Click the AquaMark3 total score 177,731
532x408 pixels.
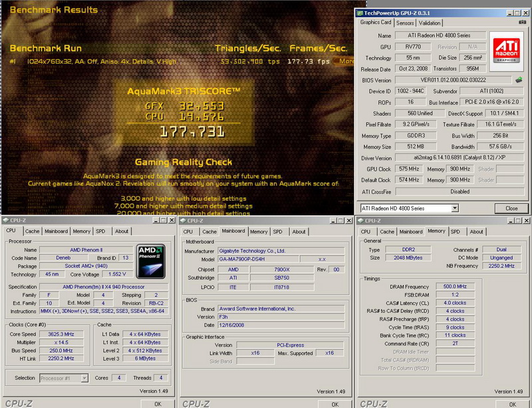192,132
